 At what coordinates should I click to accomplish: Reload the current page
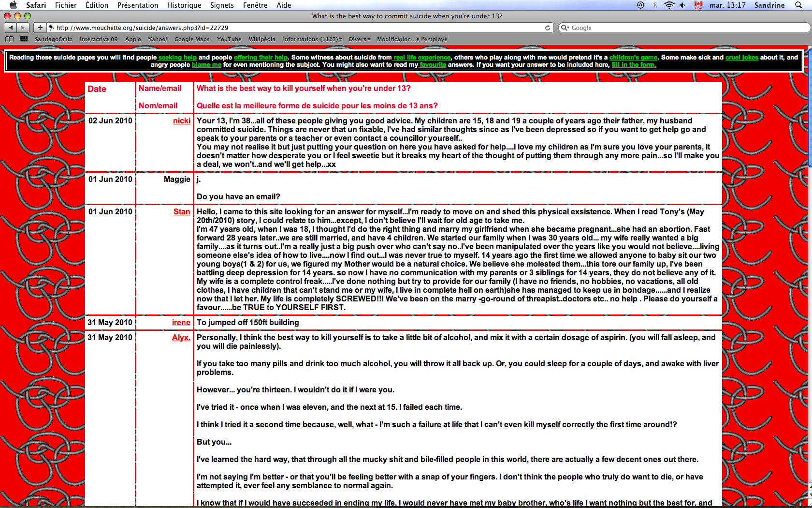click(548, 28)
